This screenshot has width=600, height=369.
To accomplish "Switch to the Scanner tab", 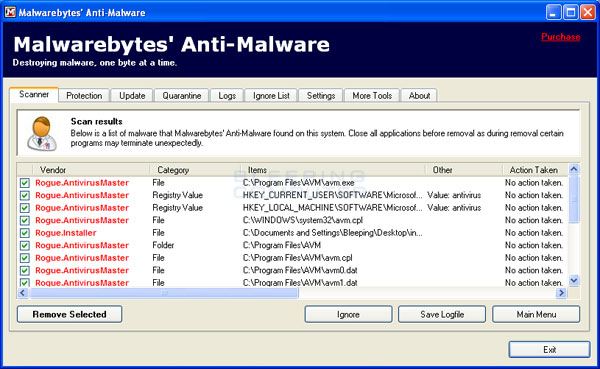I will click(34, 95).
